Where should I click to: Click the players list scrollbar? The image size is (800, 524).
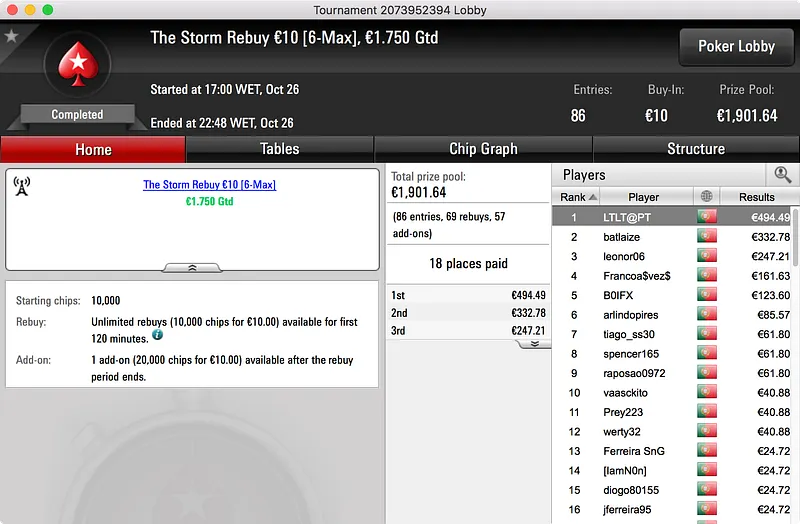(795, 237)
